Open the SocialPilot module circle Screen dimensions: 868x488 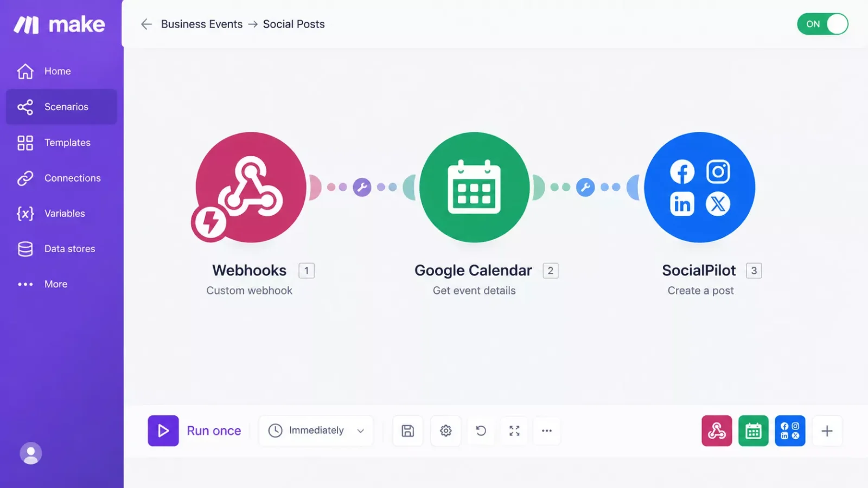[700, 187]
